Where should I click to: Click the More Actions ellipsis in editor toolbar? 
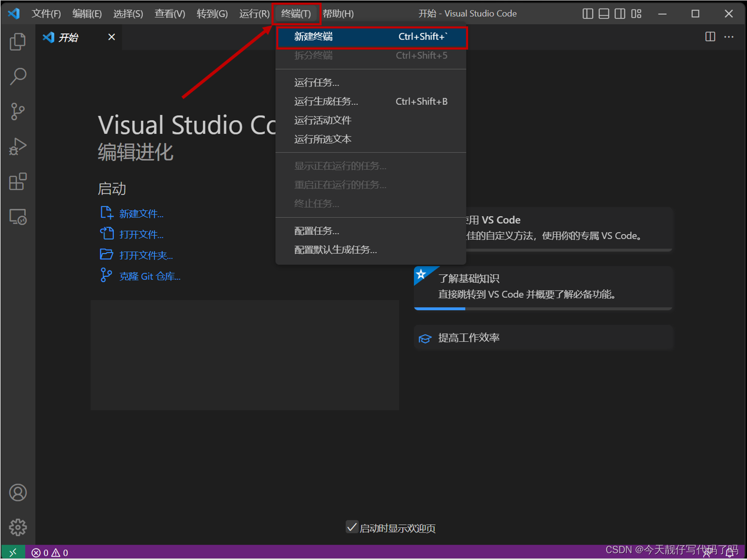point(729,36)
